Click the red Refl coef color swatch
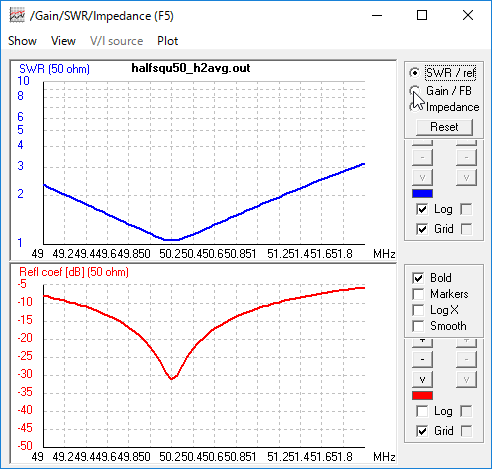This screenshot has height=469, width=492. point(422,395)
